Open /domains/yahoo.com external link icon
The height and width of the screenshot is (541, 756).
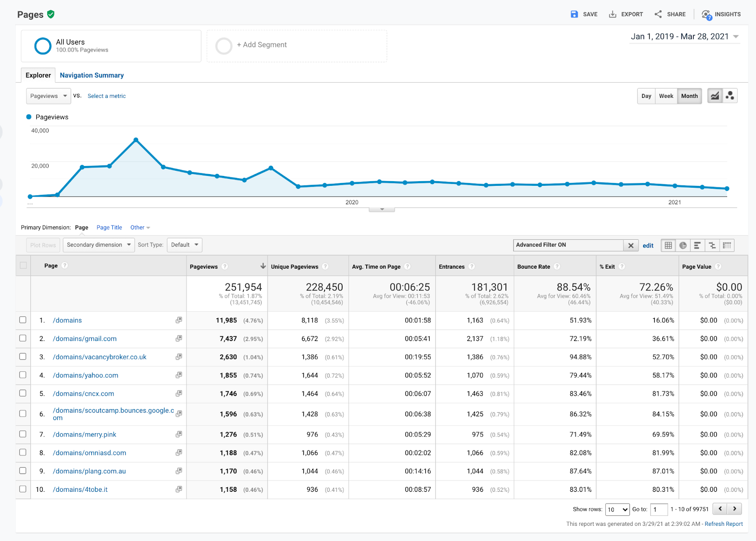pos(179,375)
